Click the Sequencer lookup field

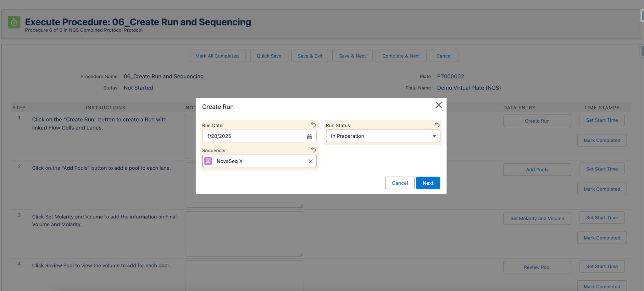[259, 161]
